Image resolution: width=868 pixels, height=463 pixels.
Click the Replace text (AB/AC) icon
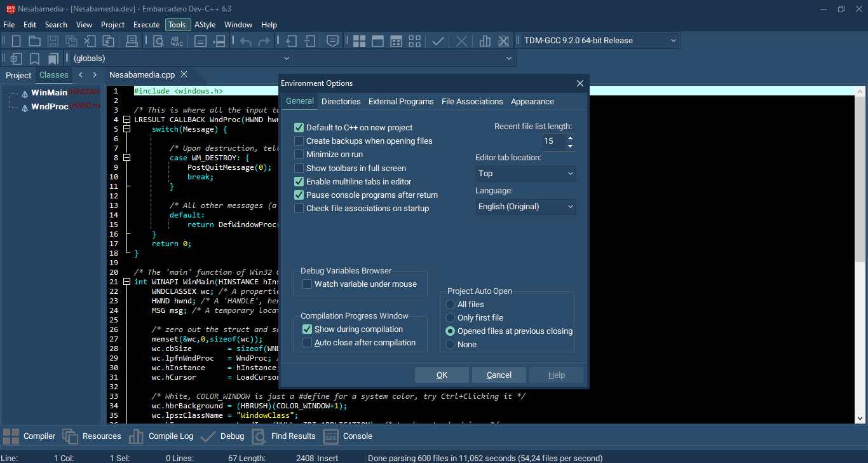tap(177, 41)
